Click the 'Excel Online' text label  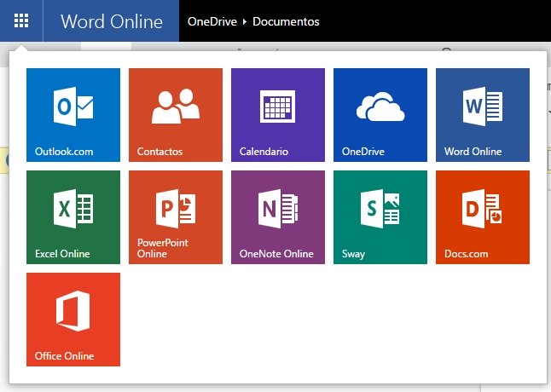click(62, 254)
